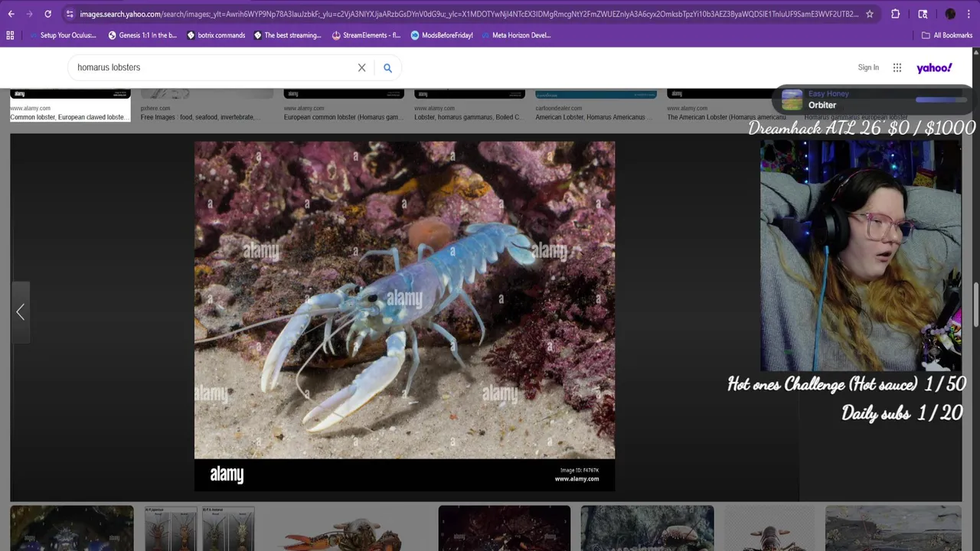Click Sign In on Yahoo
This screenshot has height=551, width=980.
point(868,67)
